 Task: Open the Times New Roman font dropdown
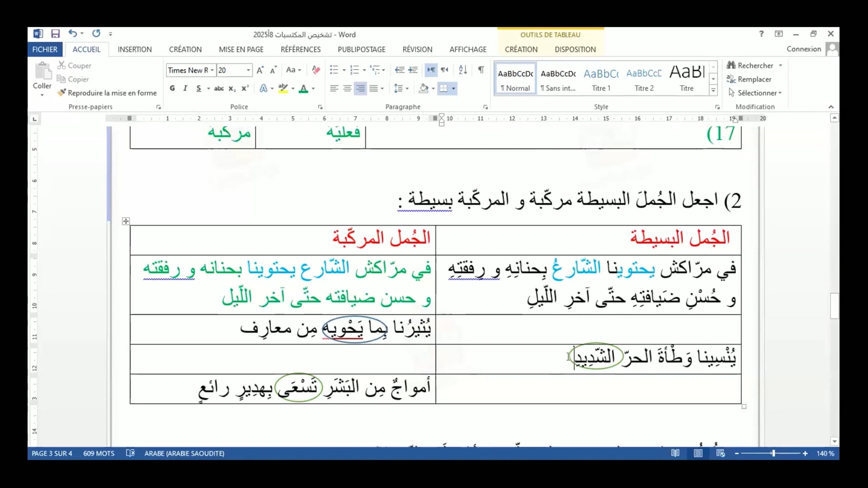pyautogui.click(x=212, y=70)
